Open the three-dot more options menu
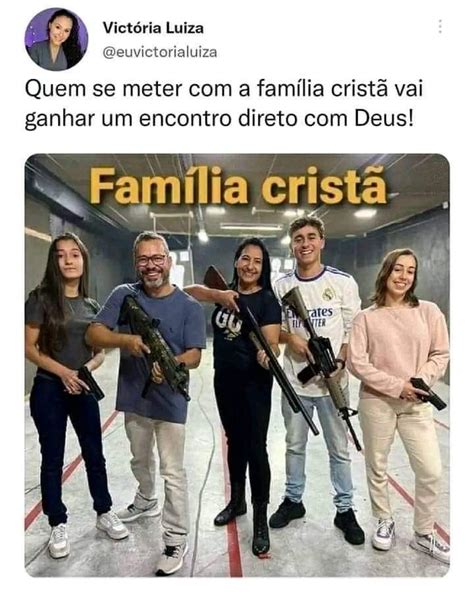This screenshot has width=474, height=592. (440, 26)
